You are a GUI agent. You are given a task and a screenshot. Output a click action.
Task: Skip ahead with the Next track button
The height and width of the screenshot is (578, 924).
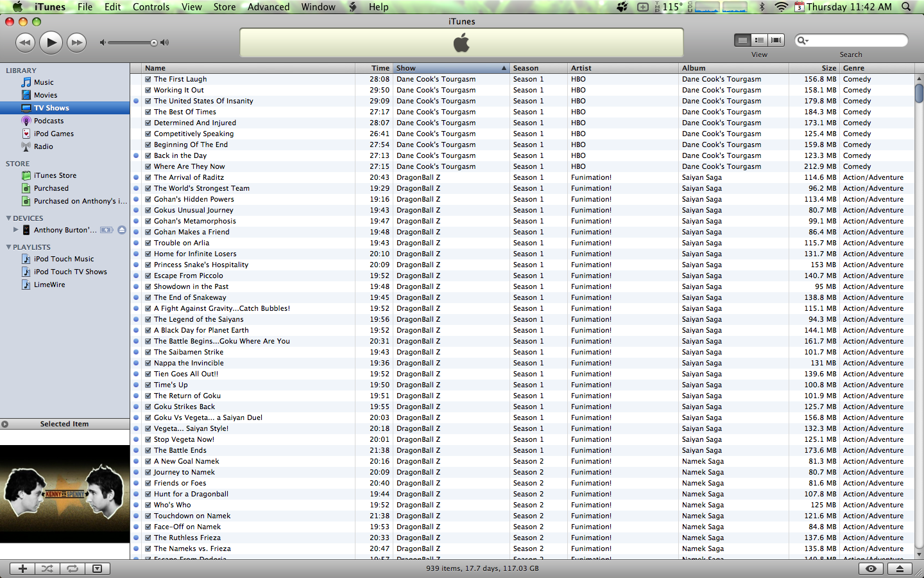pos(76,43)
